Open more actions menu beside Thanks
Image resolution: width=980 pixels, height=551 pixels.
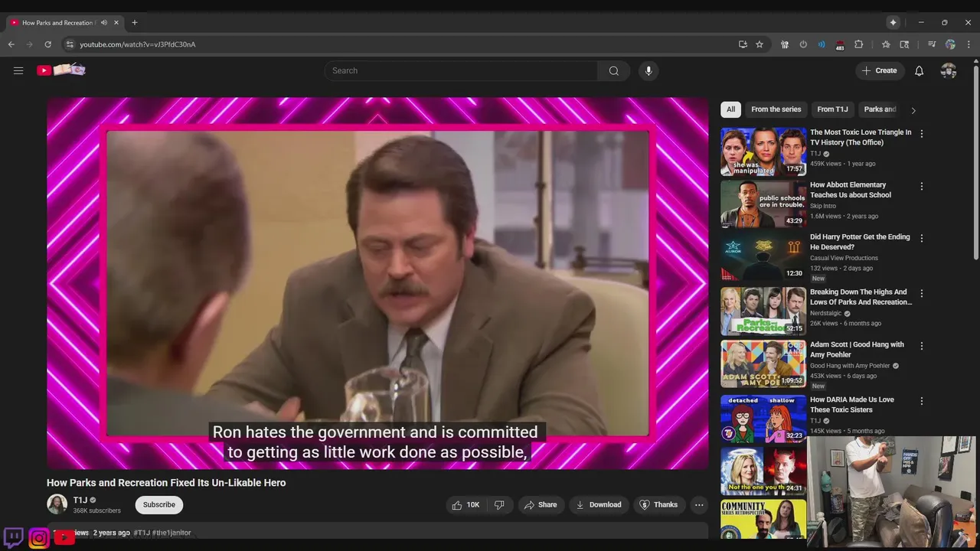[x=698, y=504]
